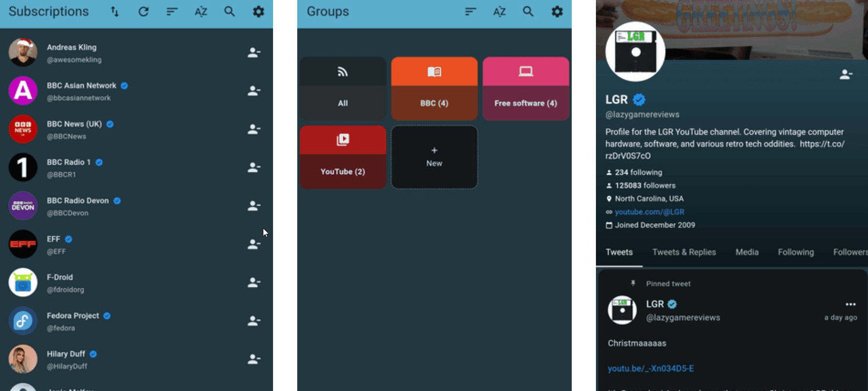Viewport: 868px width, 391px height.
Task: Unsubscribe from EFF
Action: 254,244
